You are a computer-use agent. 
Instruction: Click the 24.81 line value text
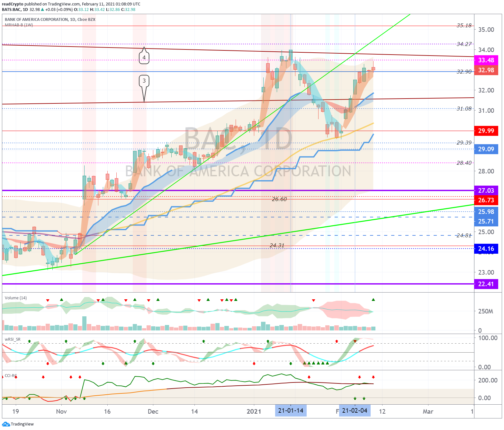(464, 235)
